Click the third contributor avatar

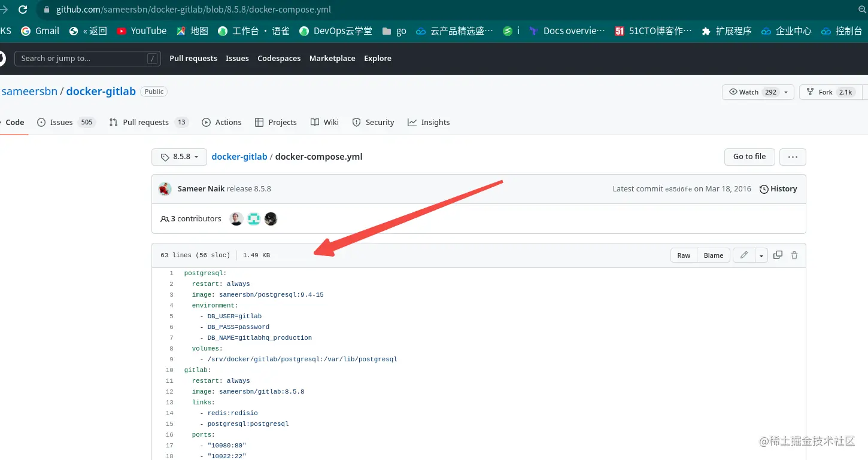(x=271, y=219)
